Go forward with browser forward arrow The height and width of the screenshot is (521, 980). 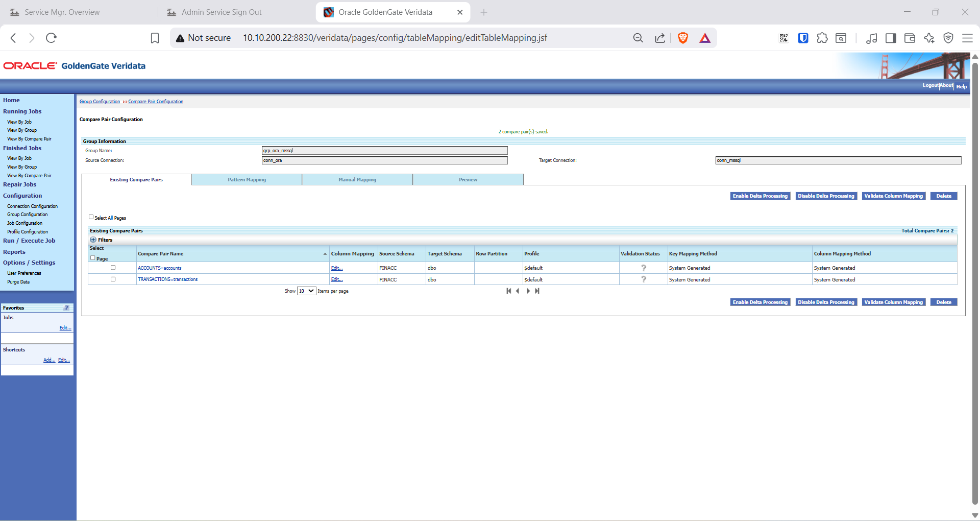(32, 38)
